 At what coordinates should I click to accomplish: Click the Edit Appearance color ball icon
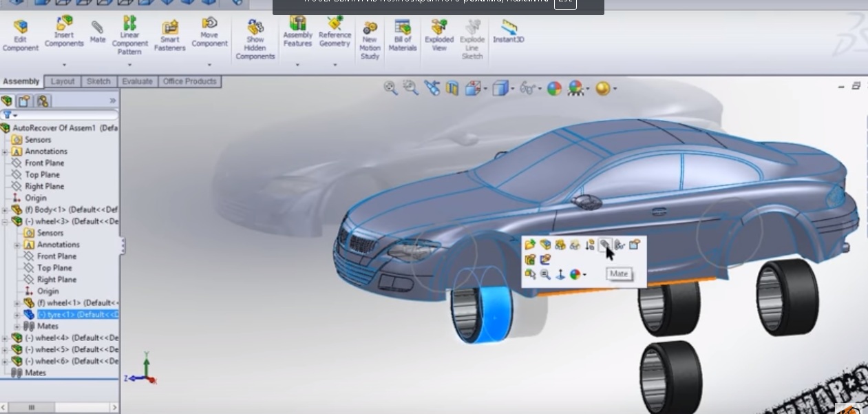pos(554,88)
